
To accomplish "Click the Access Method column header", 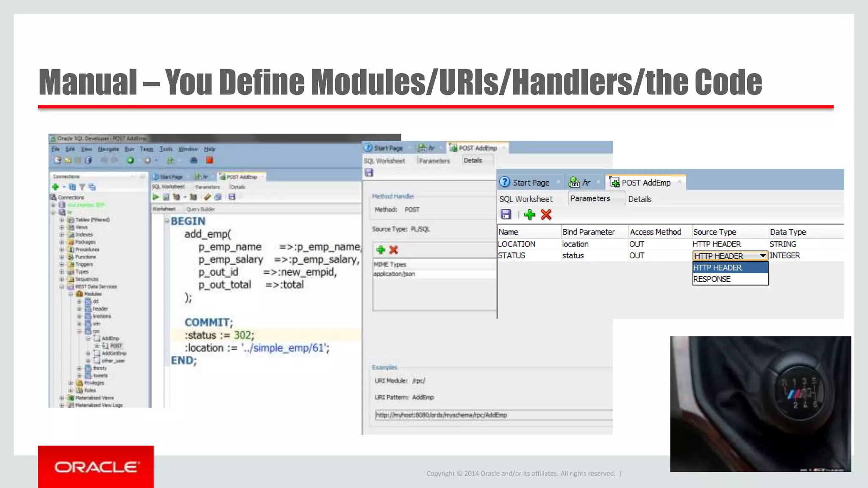I will [660, 232].
